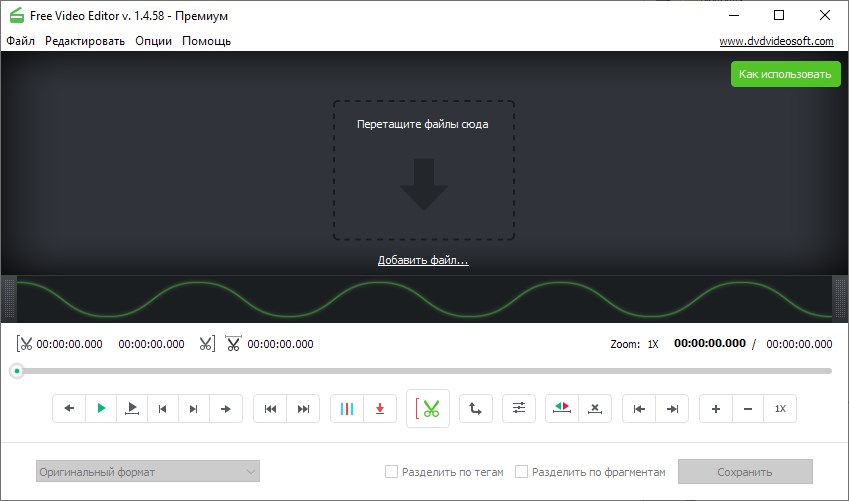Image resolution: width=849 pixels, height=501 pixels.
Task: Set selection start with left bracket scissors
Action: [x=24, y=344]
